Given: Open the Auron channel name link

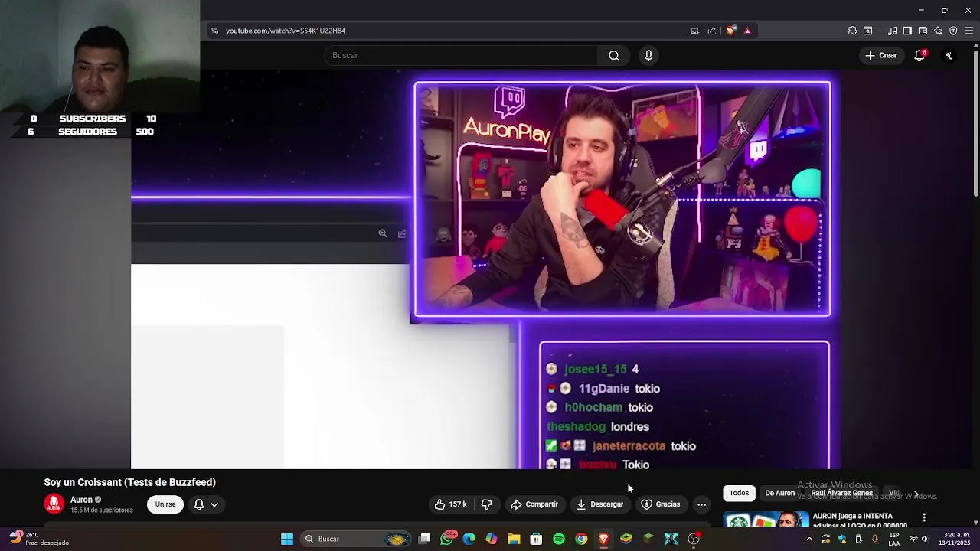Looking at the screenshot, I should (81, 500).
